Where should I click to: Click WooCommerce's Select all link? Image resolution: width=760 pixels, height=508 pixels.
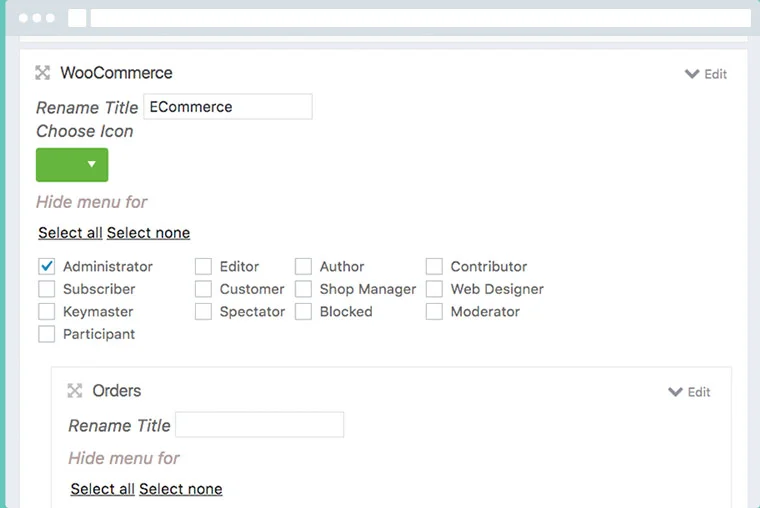pos(70,233)
